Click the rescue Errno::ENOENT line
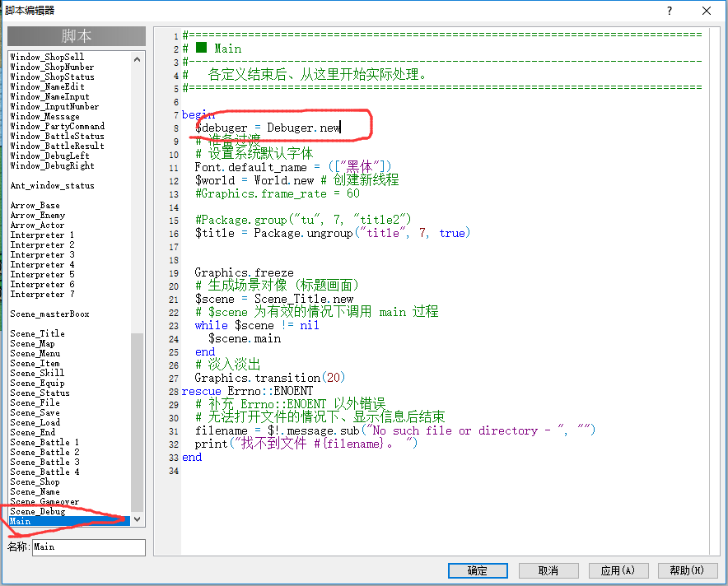 tap(247, 391)
